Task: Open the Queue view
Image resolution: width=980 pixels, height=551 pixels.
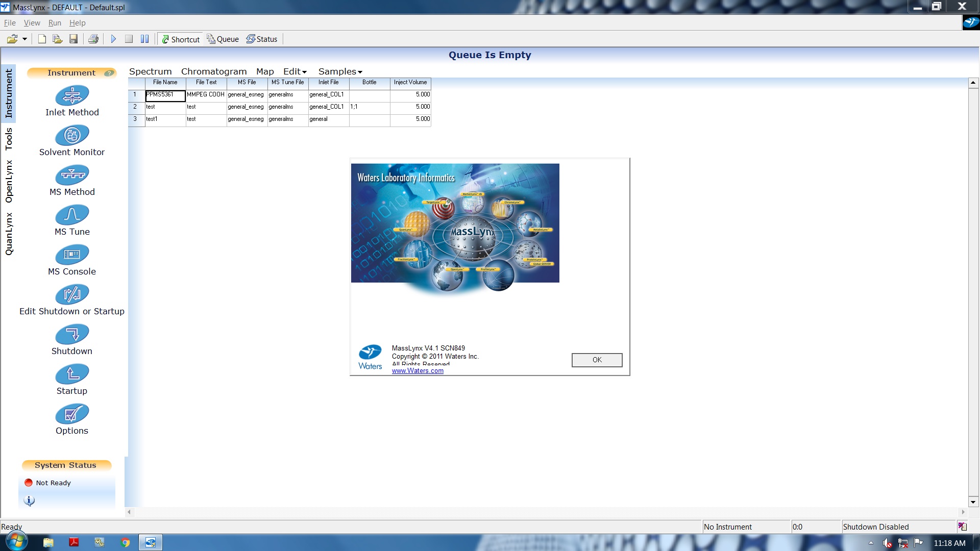Action: coord(222,38)
